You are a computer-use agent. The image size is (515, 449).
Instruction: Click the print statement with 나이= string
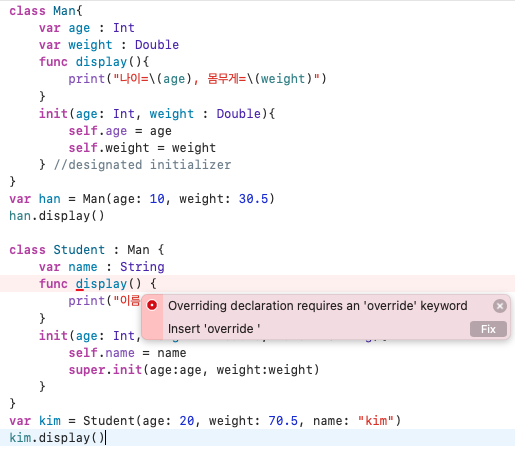[x=197, y=79]
